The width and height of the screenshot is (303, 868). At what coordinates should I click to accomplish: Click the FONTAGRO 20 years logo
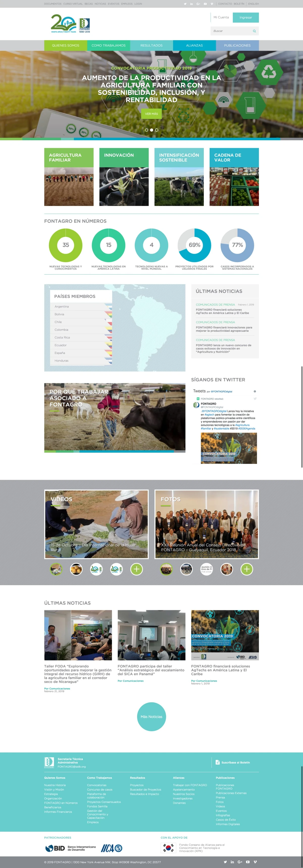tap(70, 24)
